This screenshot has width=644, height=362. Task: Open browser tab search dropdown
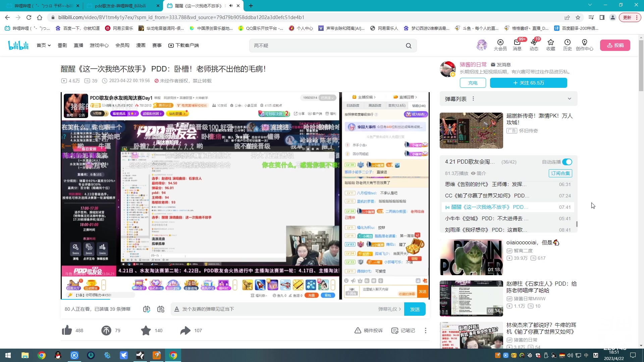[590, 5]
